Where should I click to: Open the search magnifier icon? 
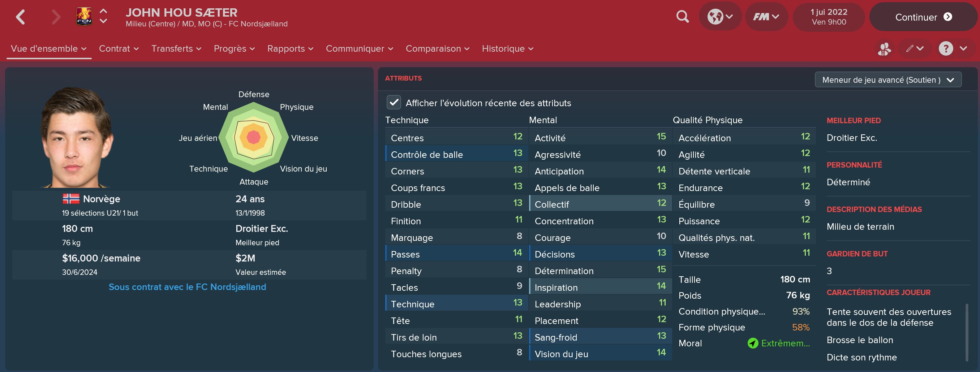click(x=683, y=17)
